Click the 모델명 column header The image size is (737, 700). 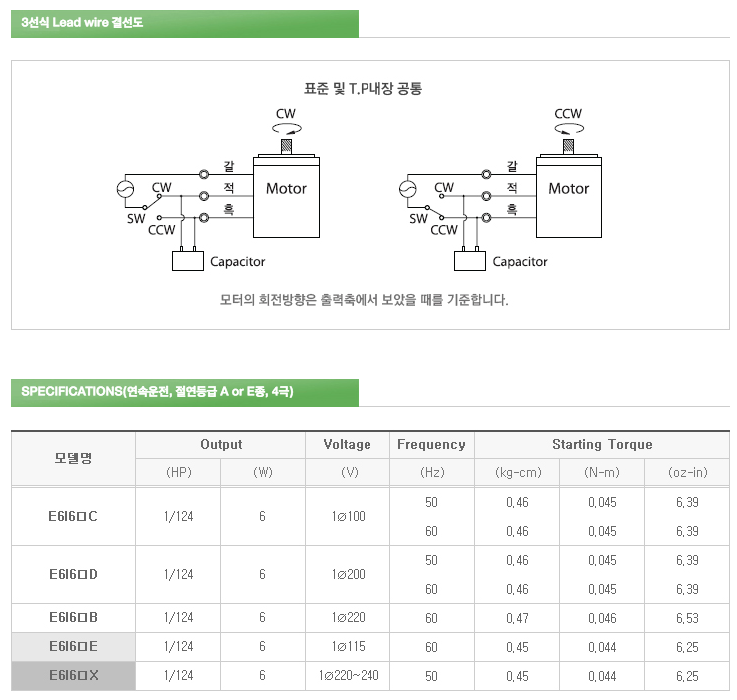[x=73, y=459]
